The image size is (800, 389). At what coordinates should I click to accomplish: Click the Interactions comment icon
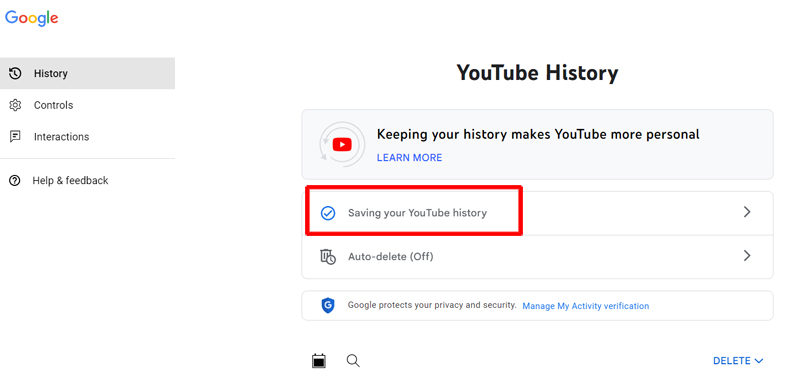[15, 137]
